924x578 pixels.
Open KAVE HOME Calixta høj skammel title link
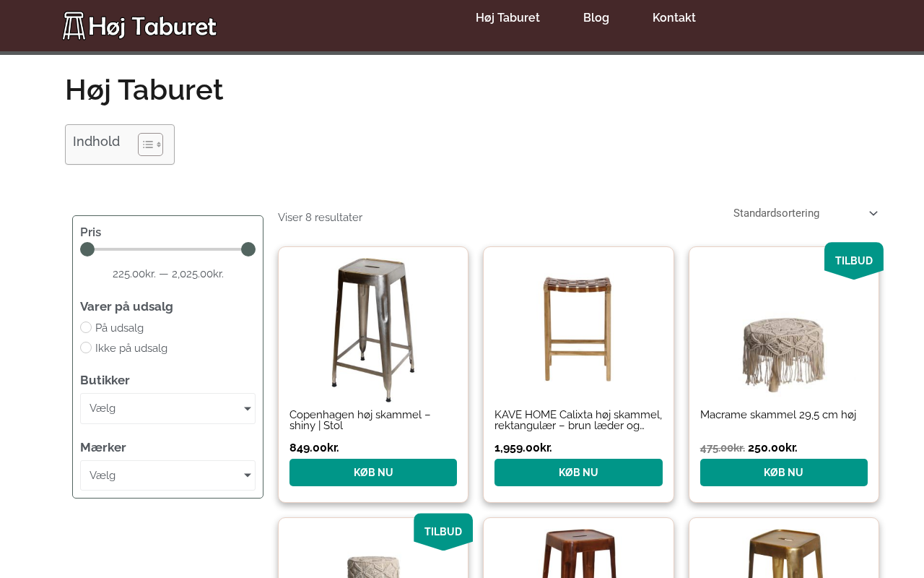tap(578, 420)
